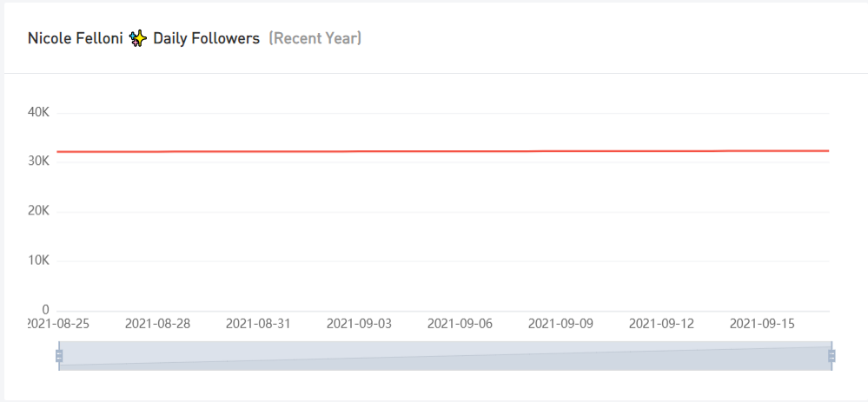Viewport: 868px width, 402px height.
Task: Click the 0 baseline y-axis label
Action: pyautogui.click(x=45, y=310)
